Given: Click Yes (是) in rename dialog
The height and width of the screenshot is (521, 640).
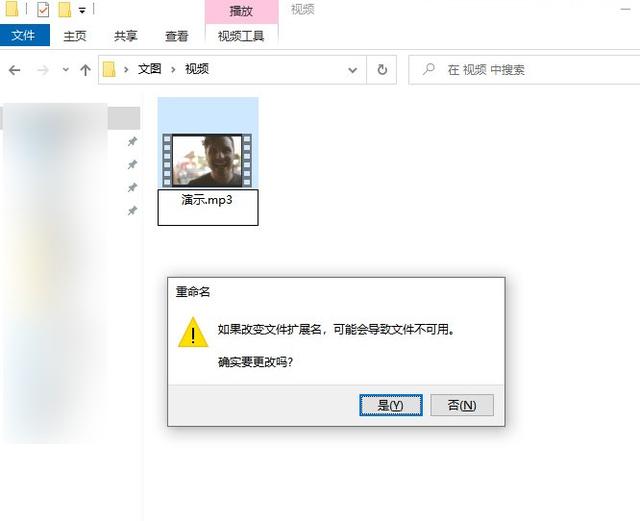Looking at the screenshot, I should point(391,405).
